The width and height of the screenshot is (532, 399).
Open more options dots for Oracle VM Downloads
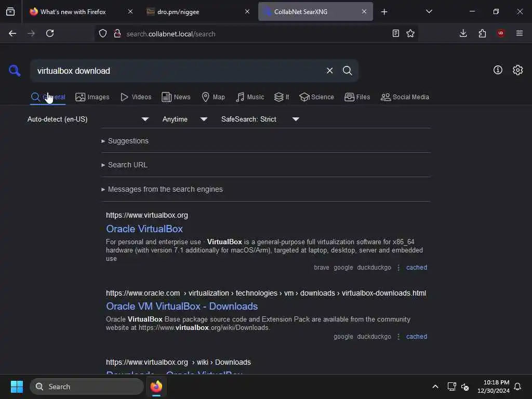pos(398,337)
